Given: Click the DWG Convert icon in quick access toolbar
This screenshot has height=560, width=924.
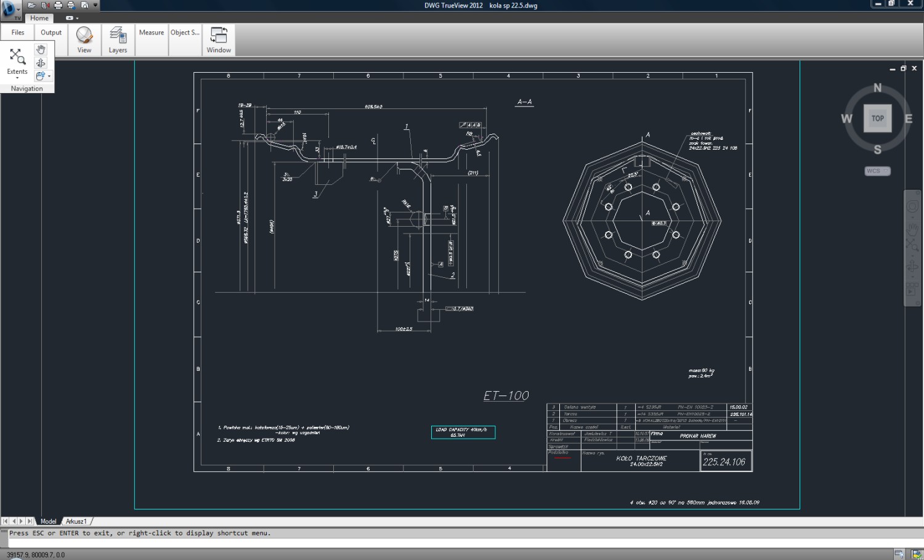Looking at the screenshot, I should pos(45,5).
